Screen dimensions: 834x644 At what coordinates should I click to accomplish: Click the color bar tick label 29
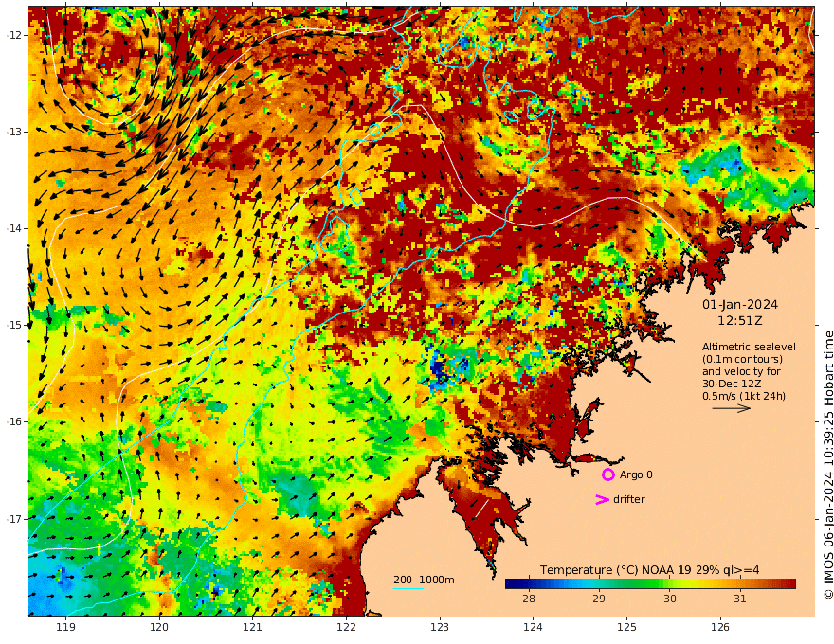(599, 599)
